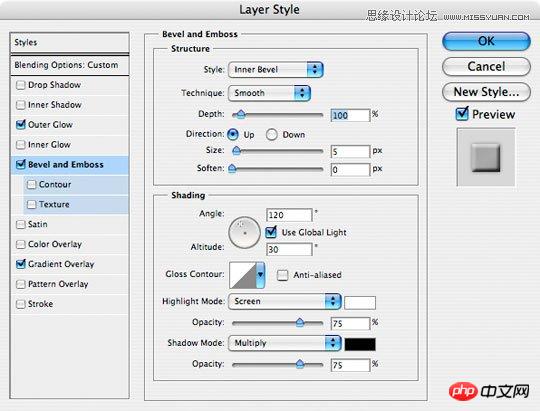The height and width of the screenshot is (411, 540).
Task: Open the Style dropdown showing Inner Bevel
Action: pyautogui.click(x=276, y=70)
